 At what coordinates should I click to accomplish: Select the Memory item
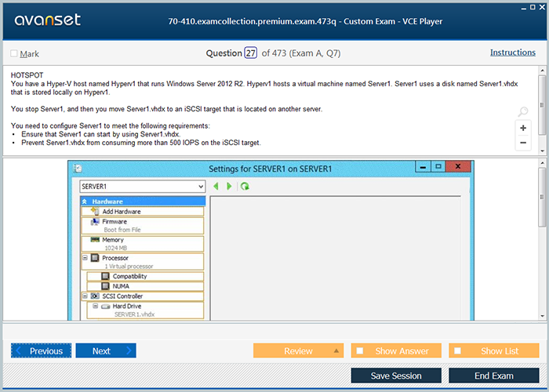click(142, 244)
